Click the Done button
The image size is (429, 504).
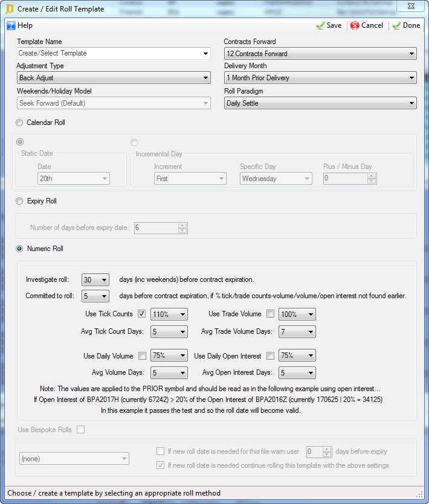click(x=406, y=26)
